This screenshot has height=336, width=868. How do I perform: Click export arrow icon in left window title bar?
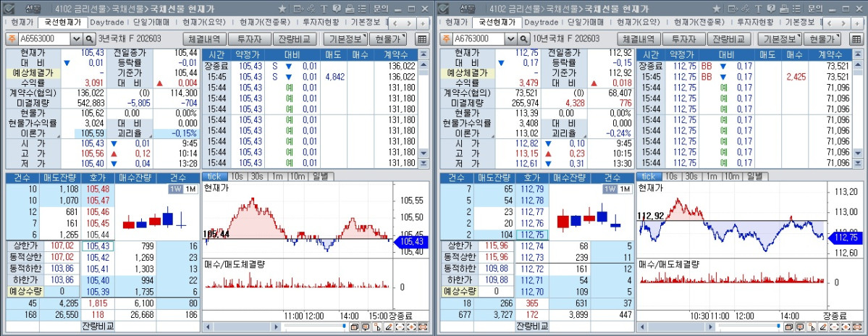tap(298, 9)
